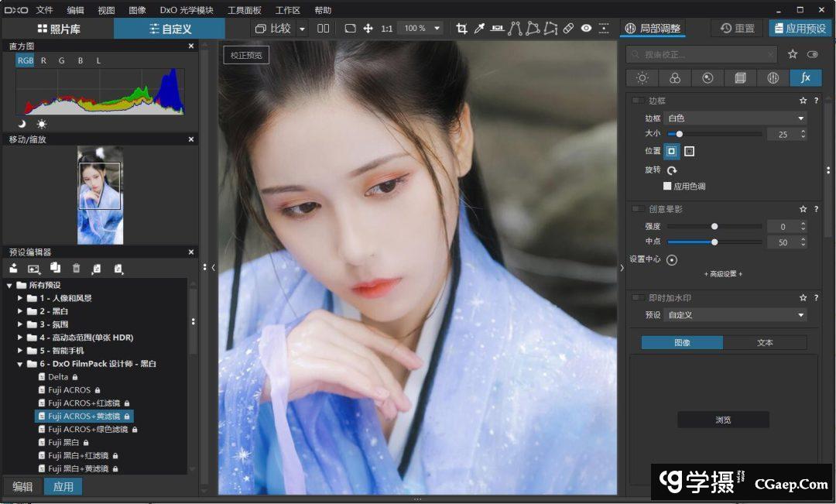Click the 重置 reset button
836x504 pixels.
click(x=737, y=29)
